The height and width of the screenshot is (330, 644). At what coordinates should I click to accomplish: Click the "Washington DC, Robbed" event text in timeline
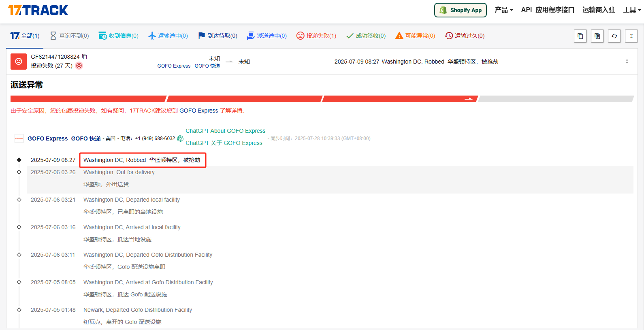point(115,160)
